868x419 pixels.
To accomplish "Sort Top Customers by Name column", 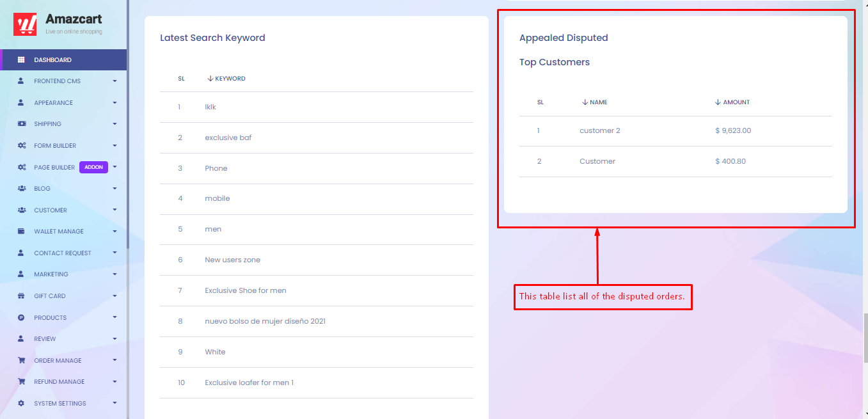I will click(595, 102).
